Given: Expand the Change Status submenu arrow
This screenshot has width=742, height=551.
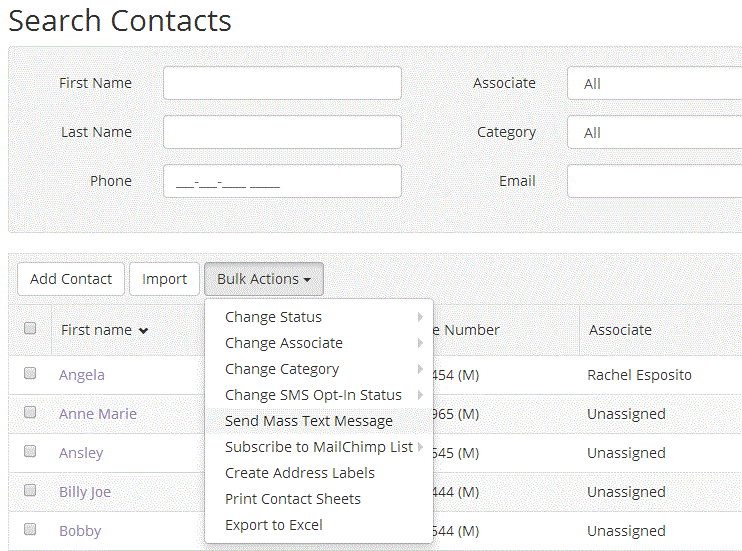Looking at the screenshot, I should pyautogui.click(x=420, y=317).
